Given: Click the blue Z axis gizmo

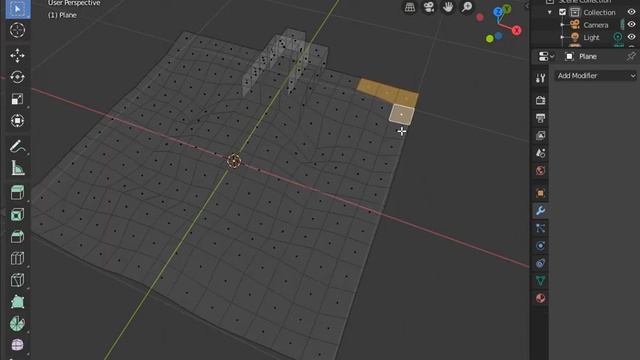Looking at the screenshot, I should point(498,12).
